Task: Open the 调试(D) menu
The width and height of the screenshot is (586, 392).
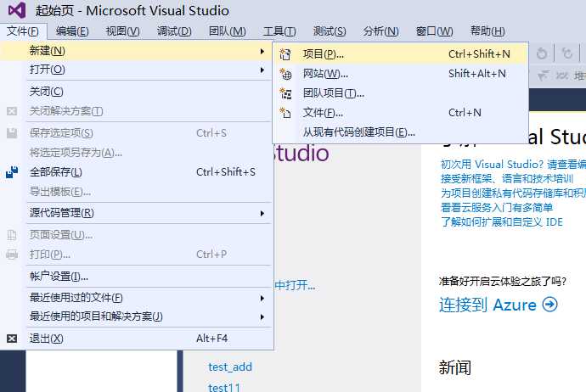Action: (174, 31)
